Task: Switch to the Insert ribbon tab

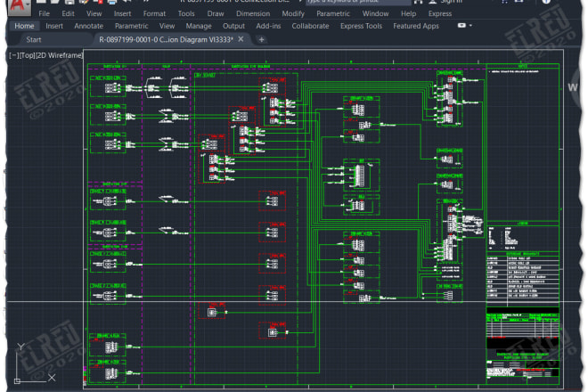Action: [54, 26]
